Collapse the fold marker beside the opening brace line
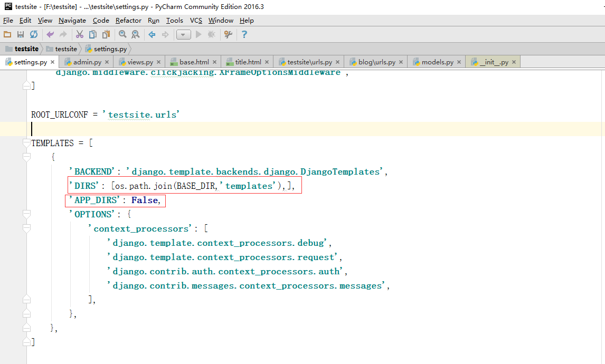Viewport: 605px width, 364px height. point(26,157)
